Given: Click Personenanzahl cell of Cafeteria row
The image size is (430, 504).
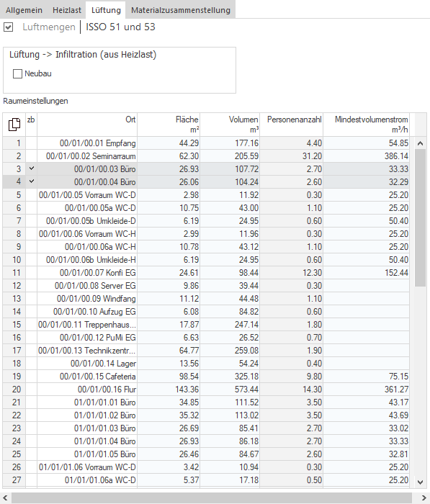Looking at the screenshot, I should (292, 377).
